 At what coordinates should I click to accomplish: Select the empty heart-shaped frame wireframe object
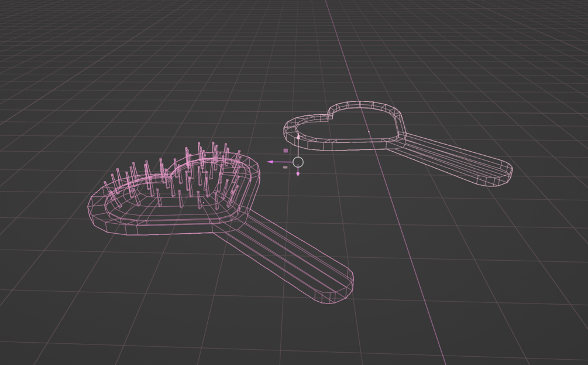pos(398,144)
